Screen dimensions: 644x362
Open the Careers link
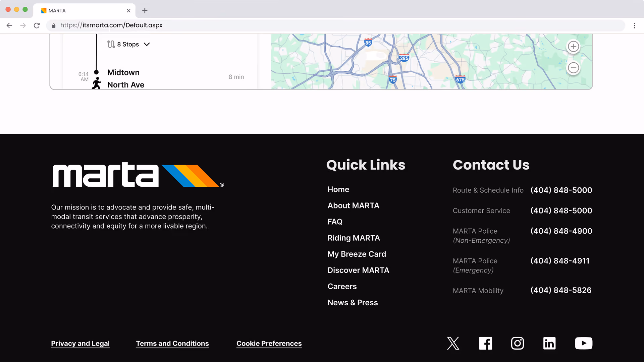tap(342, 286)
